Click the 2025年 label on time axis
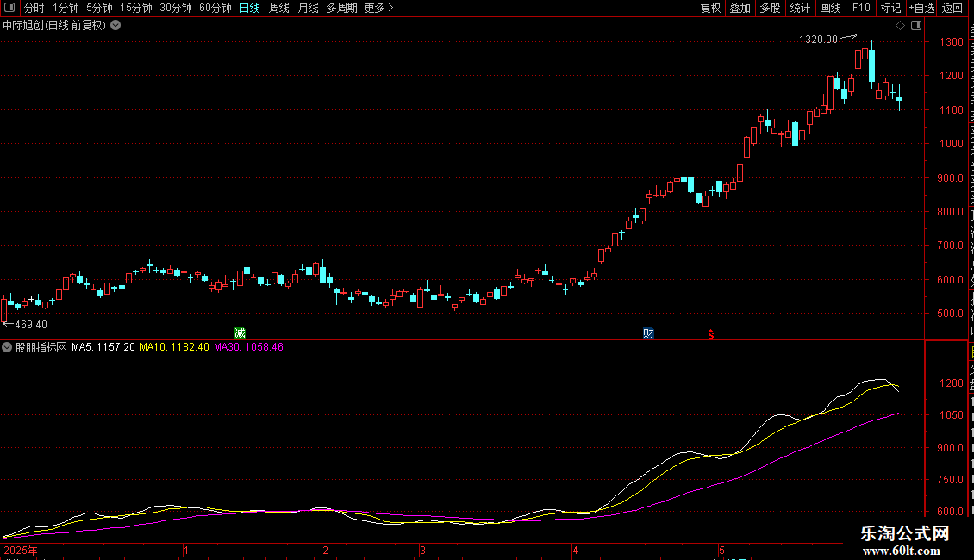 tap(21, 551)
